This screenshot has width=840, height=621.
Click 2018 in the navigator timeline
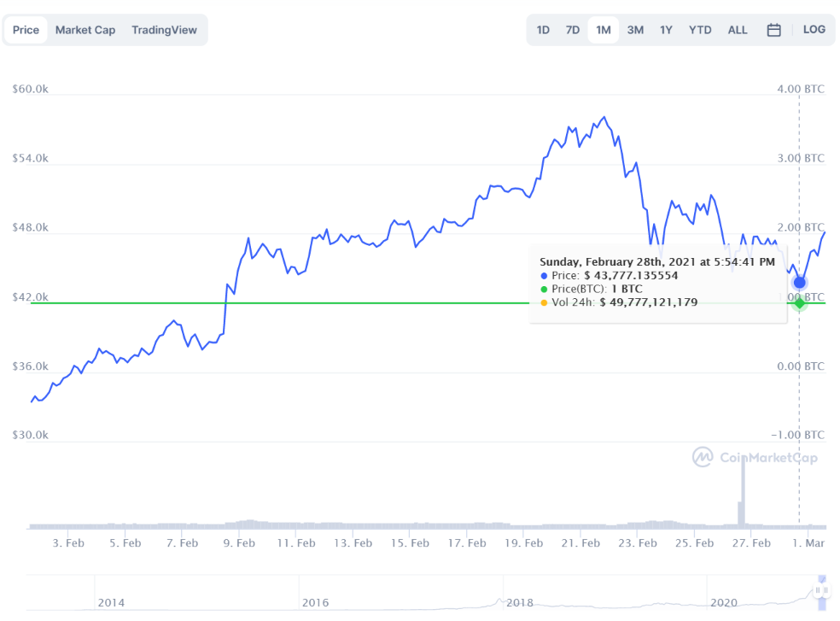pyautogui.click(x=520, y=603)
